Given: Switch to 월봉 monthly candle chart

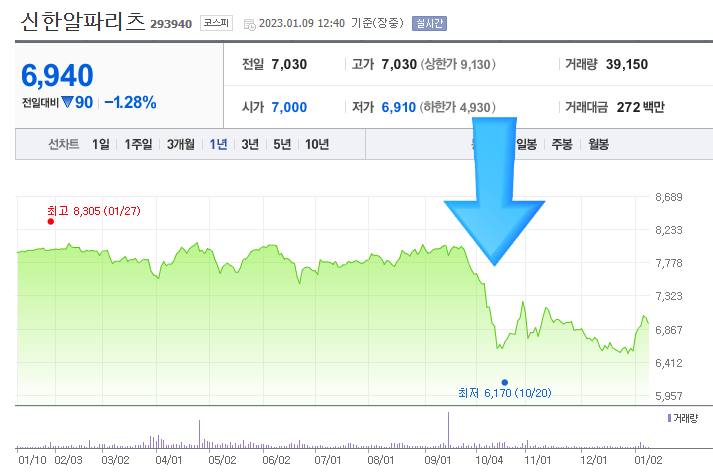Looking at the screenshot, I should pyautogui.click(x=598, y=145).
